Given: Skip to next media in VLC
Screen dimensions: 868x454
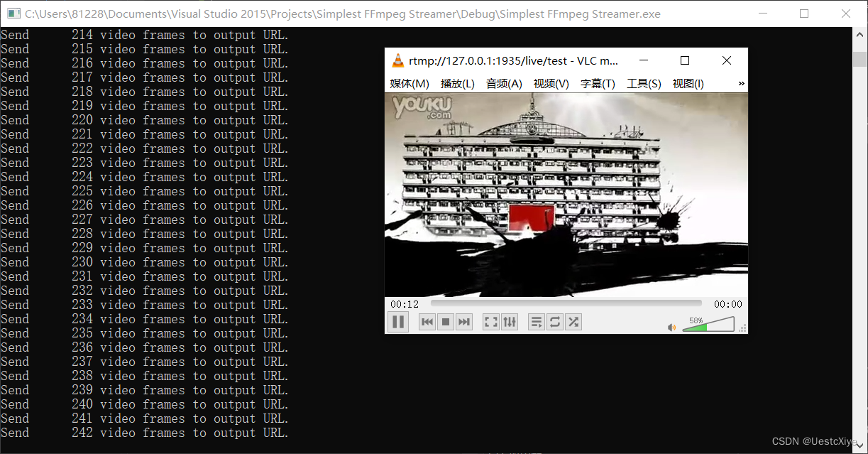Looking at the screenshot, I should tap(464, 322).
